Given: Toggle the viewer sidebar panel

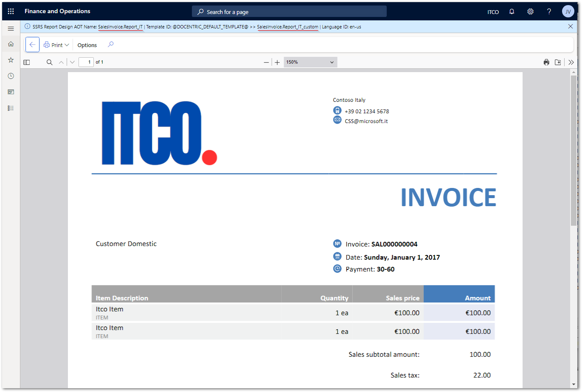Looking at the screenshot, I should [26, 62].
